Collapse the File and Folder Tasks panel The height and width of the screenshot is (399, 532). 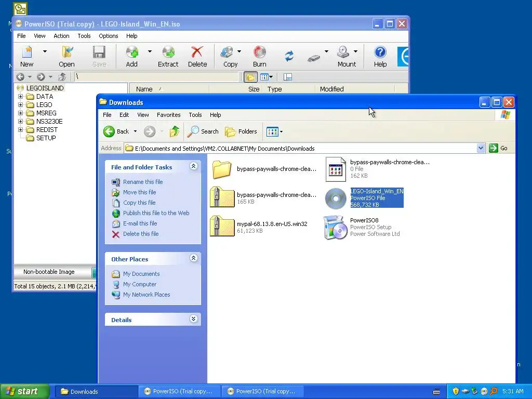coord(193,166)
